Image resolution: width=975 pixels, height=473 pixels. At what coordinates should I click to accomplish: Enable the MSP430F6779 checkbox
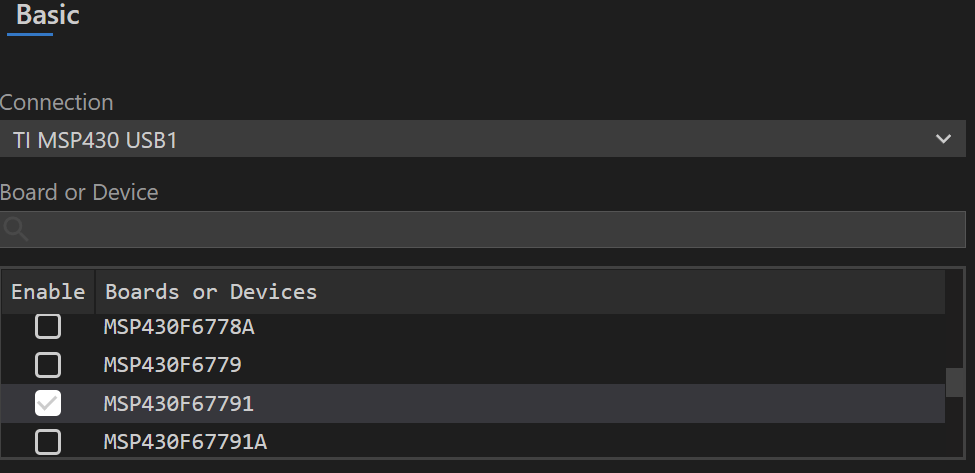48,364
